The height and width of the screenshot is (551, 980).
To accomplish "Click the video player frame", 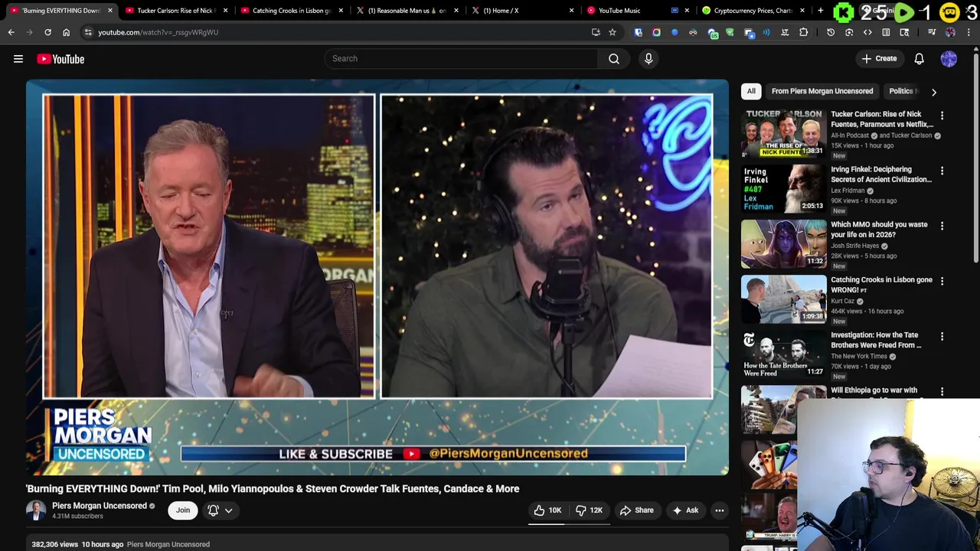I will pyautogui.click(x=377, y=277).
